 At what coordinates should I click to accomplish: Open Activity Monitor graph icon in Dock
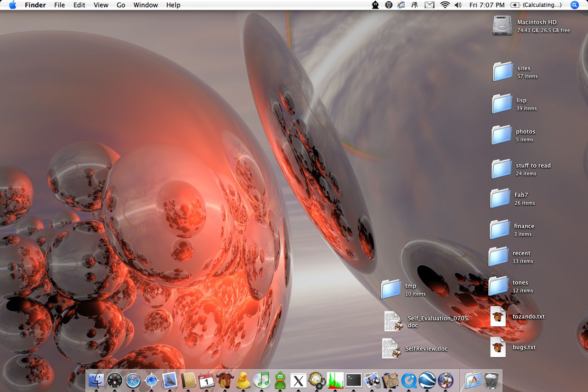tap(335, 380)
